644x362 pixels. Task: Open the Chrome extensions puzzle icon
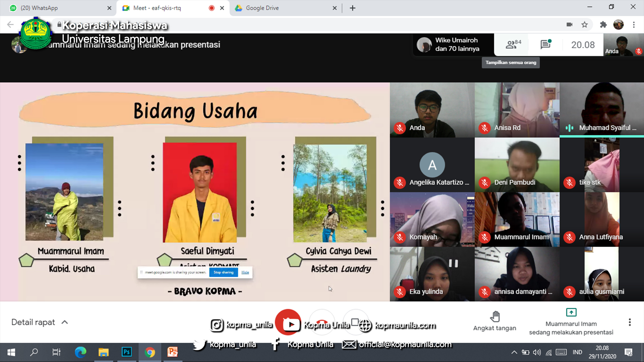(x=603, y=24)
